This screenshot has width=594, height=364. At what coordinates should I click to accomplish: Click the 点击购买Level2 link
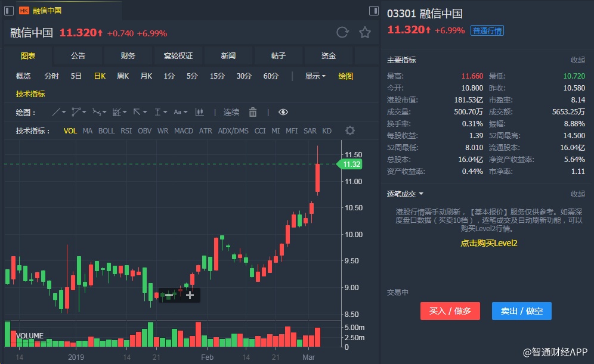pyautogui.click(x=488, y=243)
